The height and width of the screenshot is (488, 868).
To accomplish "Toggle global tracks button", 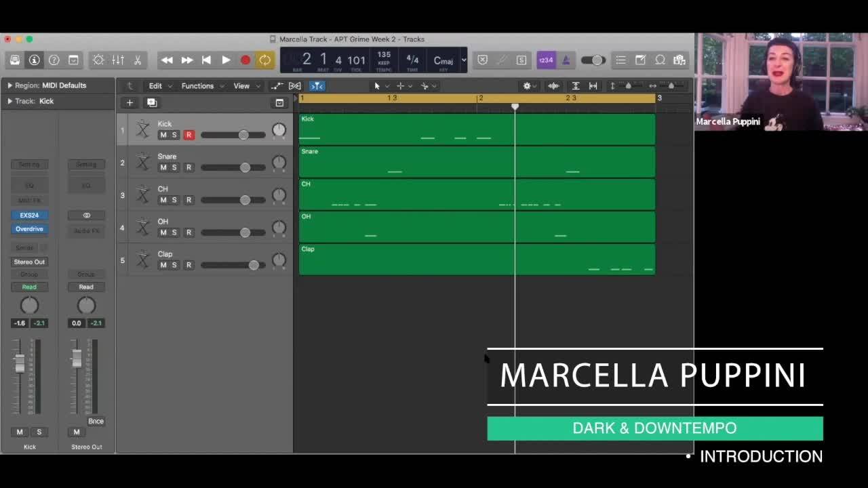I will pos(279,103).
